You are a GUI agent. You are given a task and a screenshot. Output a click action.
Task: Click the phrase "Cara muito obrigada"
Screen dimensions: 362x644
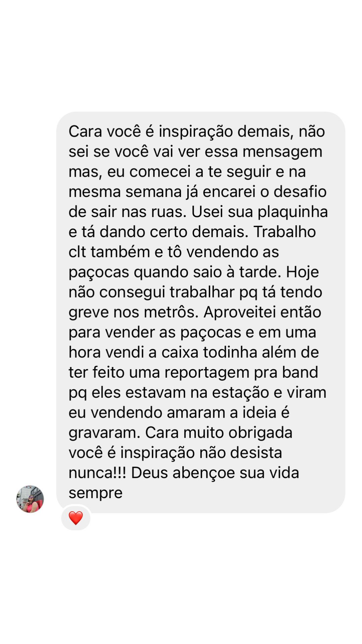219,433
